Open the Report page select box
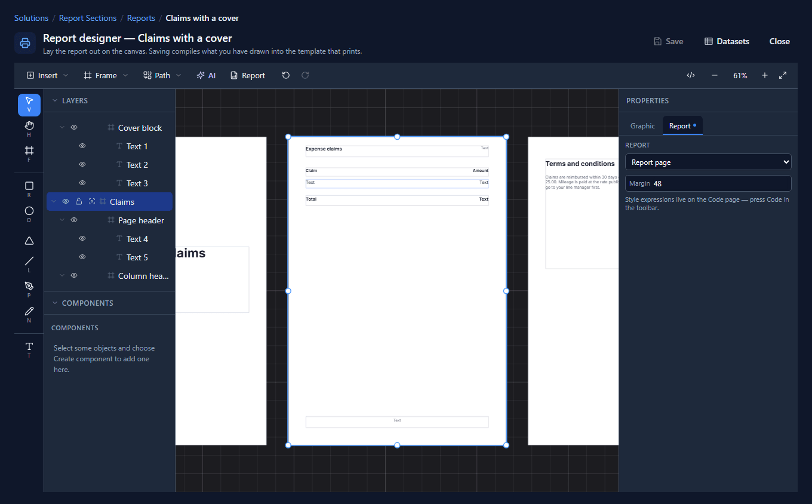 [x=708, y=162]
